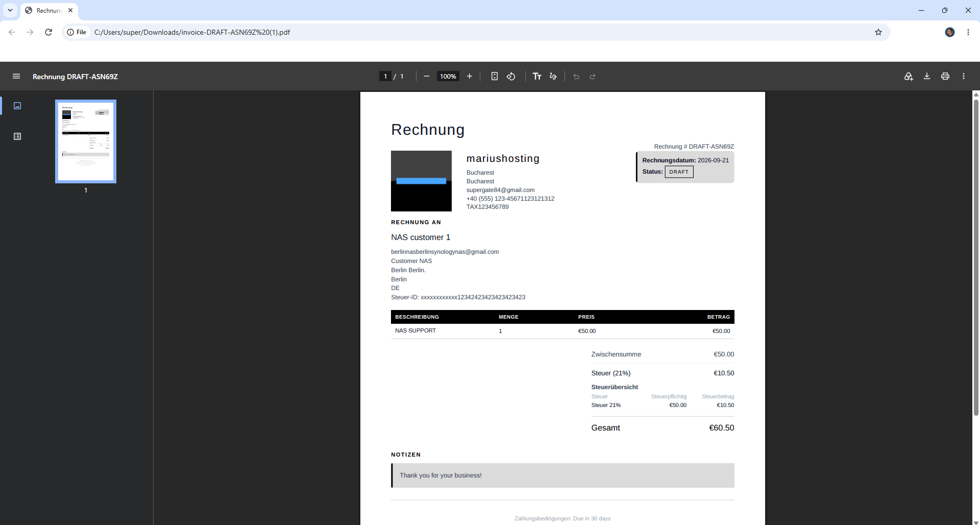
Task: Close the Rechnung tab
Action: click(x=70, y=10)
